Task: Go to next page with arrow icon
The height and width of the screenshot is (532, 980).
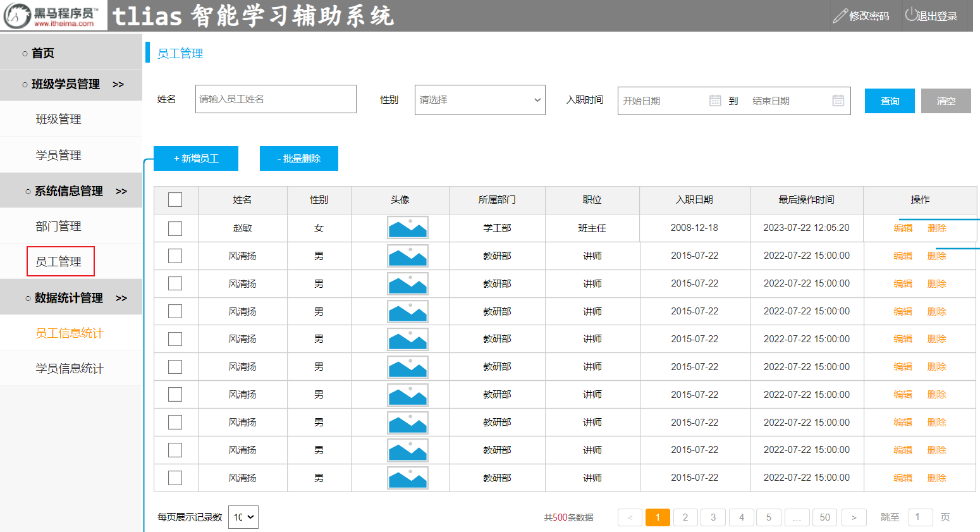Action: point(854,517)
